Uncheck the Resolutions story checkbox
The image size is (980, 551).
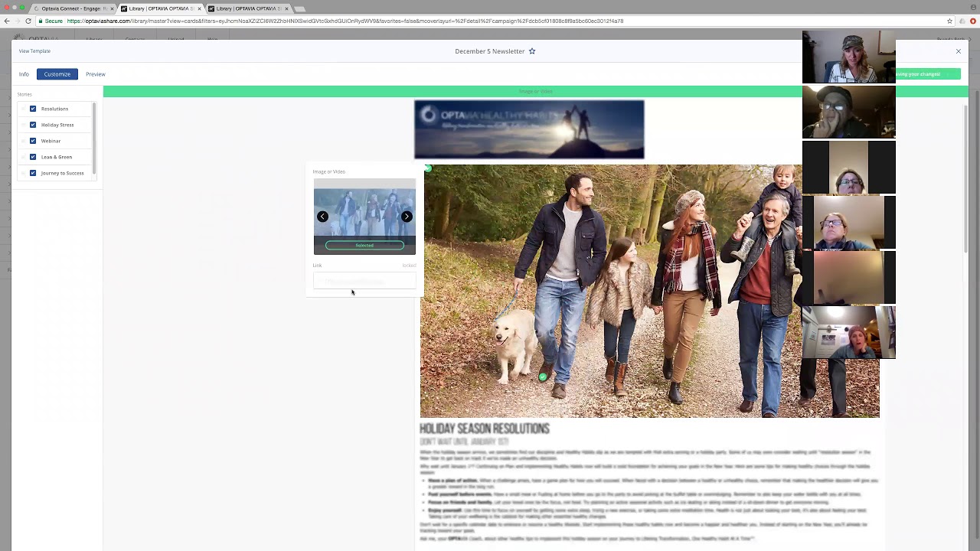pos(33,109)
